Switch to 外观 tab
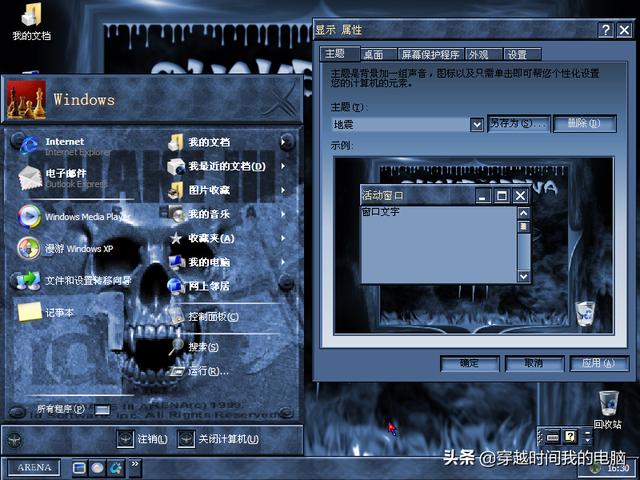 pos(483,54)
